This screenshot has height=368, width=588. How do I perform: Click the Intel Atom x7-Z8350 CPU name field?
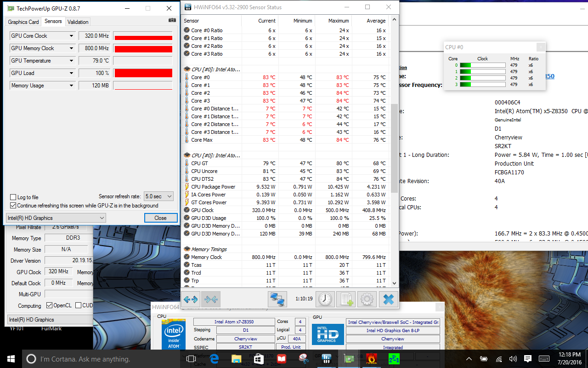tap(235, 322)
